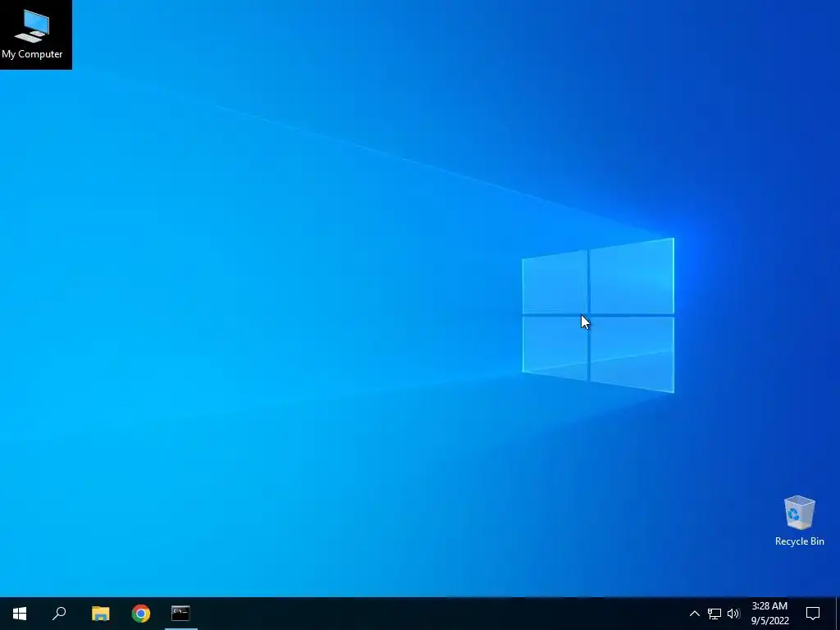Open the Windows Start menu
Viewport: 840px width, 630px height.
(20, 614)
